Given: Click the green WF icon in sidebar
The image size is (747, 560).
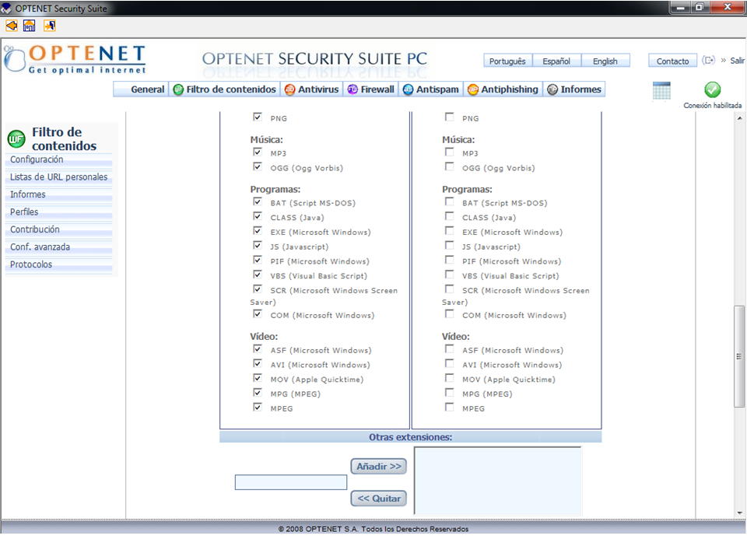Looking at the screenshot, I should pyautogui.click(x=16, y=139).
